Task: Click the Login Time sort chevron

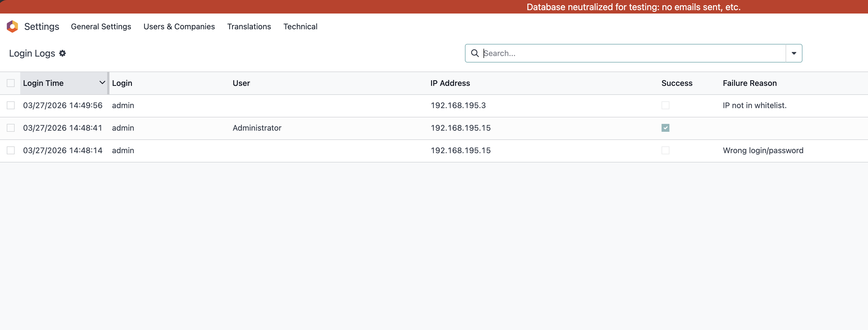Action: 102,83
